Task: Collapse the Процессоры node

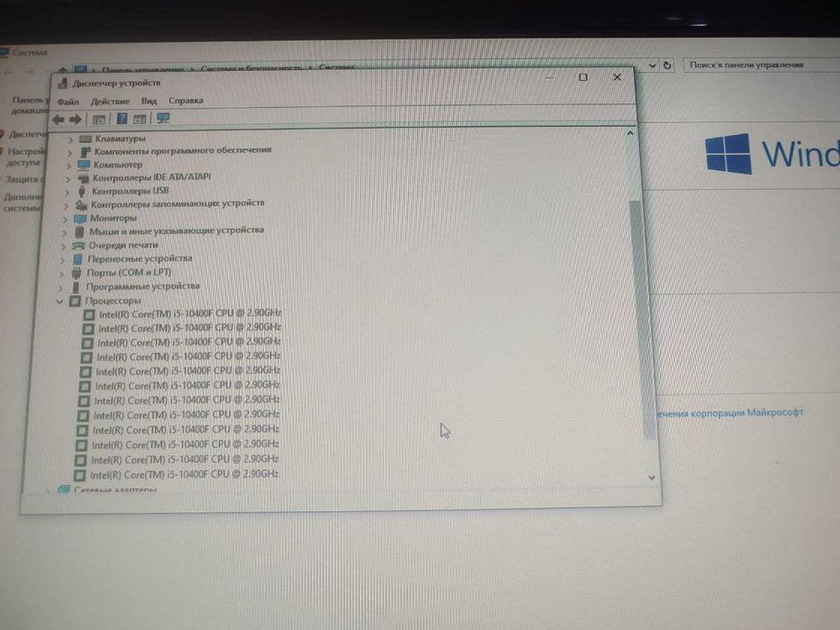Action: coord(59,301)
